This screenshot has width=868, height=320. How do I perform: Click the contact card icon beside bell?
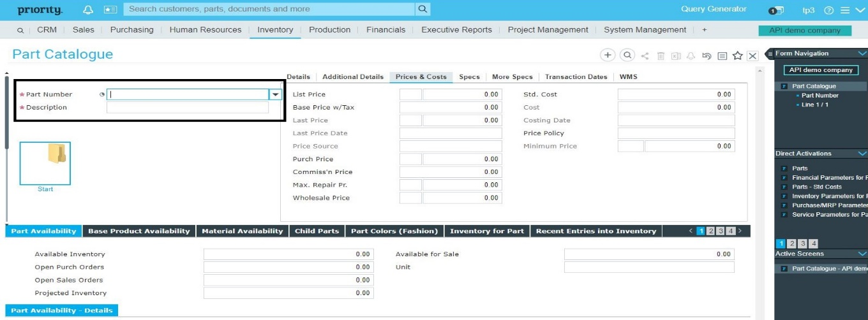[110, 10]
